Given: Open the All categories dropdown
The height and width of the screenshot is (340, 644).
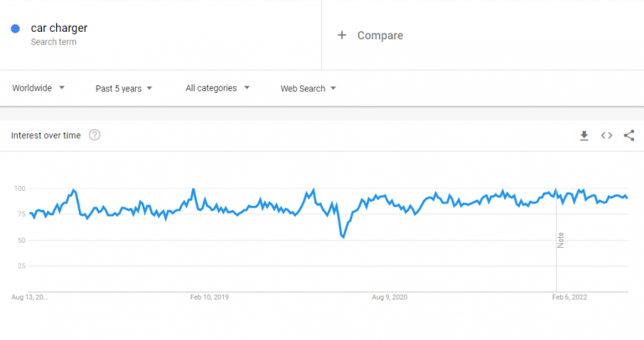Looking at the screenshot, I should (217, 88).
